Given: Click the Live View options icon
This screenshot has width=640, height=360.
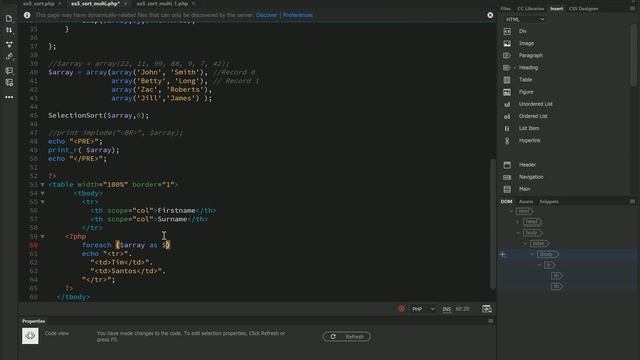Looking at the screenshot, I should click(x=9, y=44).
